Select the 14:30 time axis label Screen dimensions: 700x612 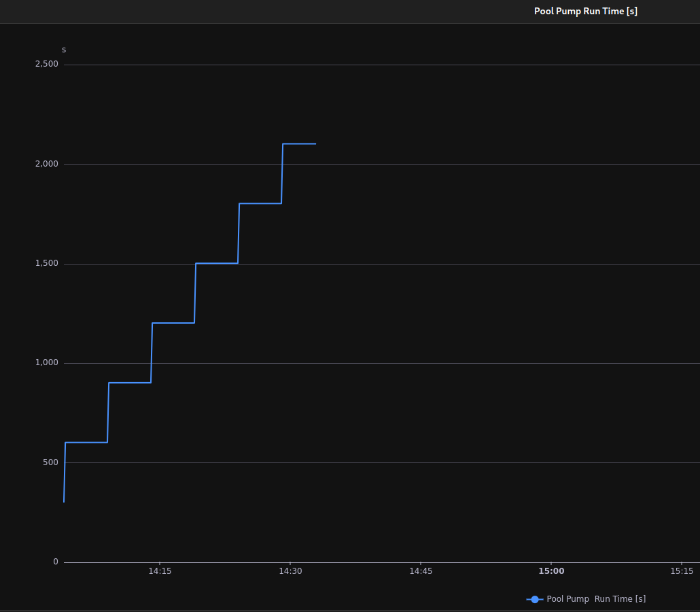point(290,571)
